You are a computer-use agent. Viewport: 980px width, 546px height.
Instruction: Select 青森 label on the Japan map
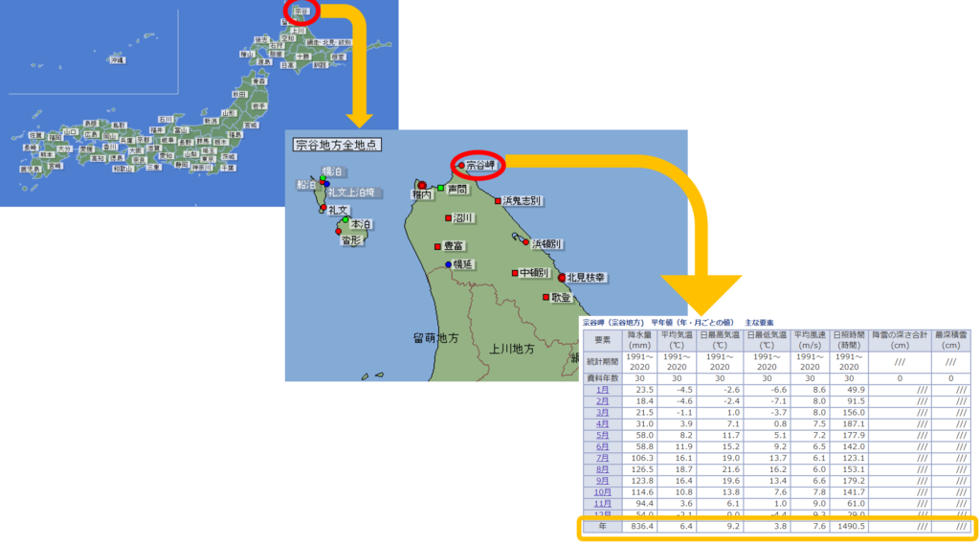258,82
